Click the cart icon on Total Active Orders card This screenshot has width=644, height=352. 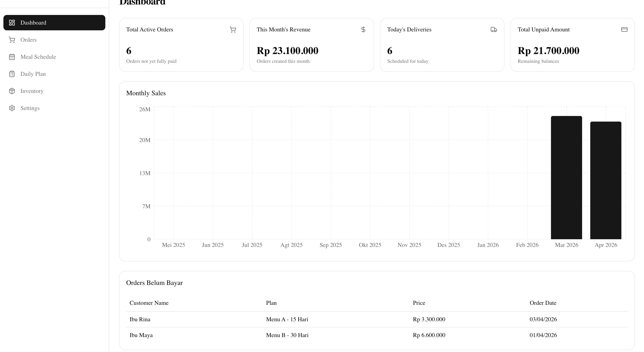click(233, 29)
